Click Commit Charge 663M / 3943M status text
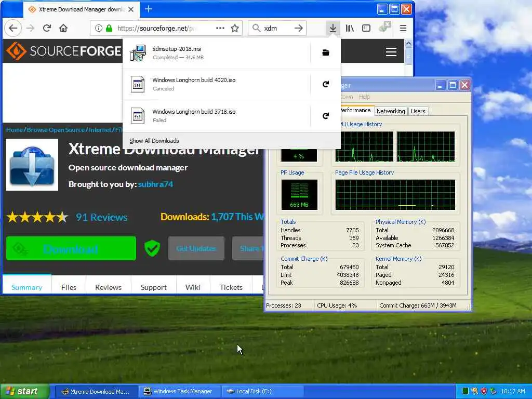Screen dimensions: 532x399 (418, 305)
